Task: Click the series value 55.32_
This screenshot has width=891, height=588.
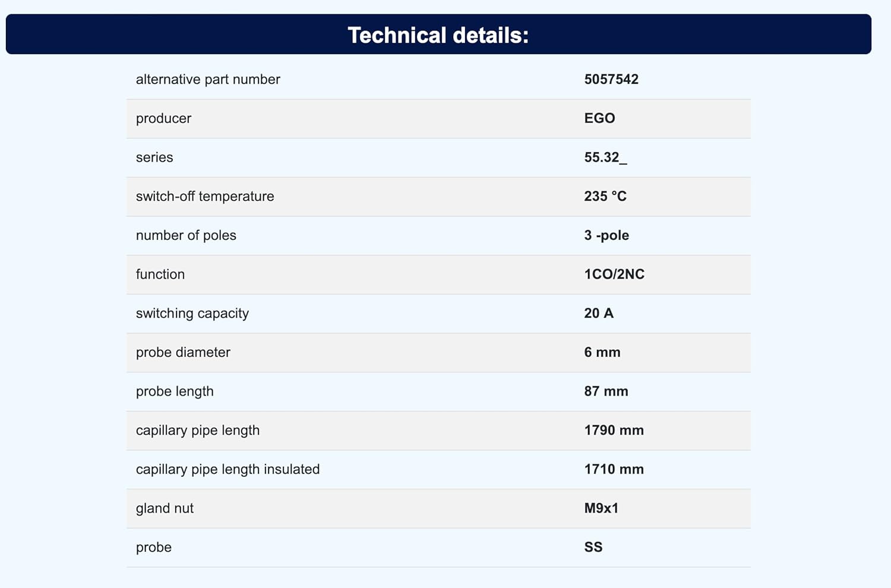Action: 605,157
